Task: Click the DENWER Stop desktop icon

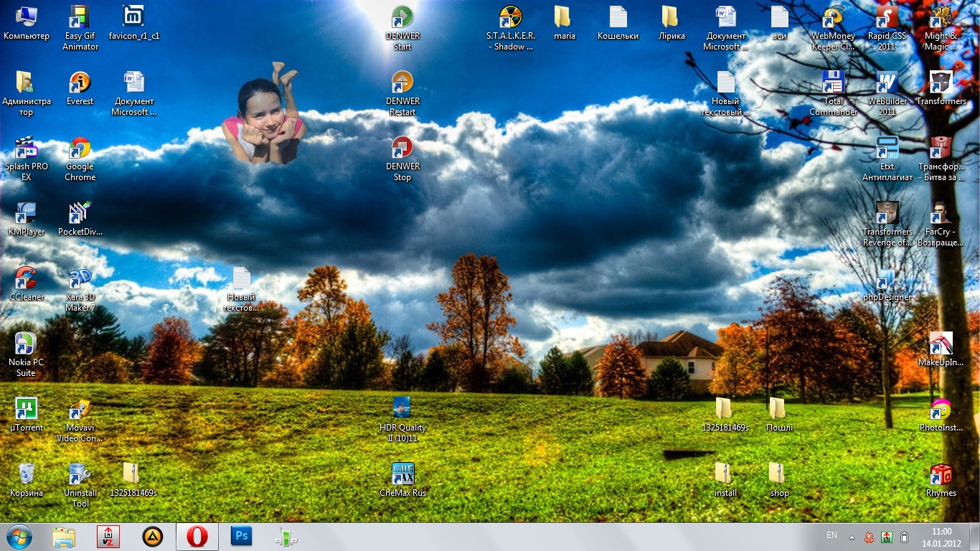Action: [402, 149]
